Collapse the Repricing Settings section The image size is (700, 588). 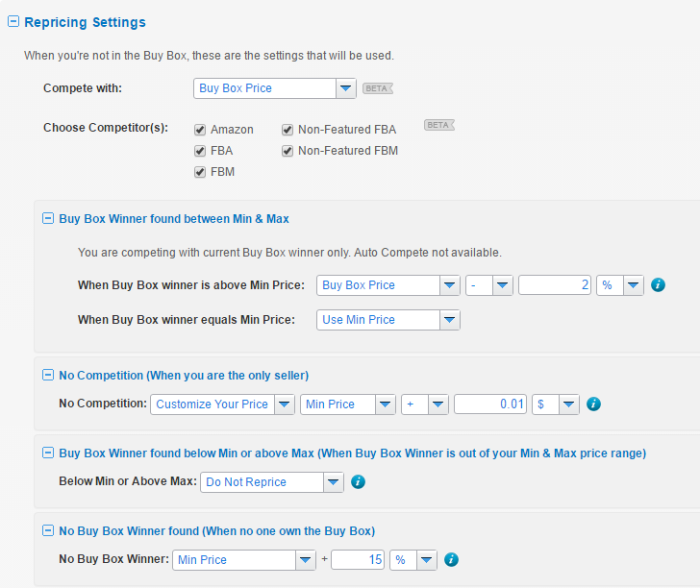pyautogui.click(x=13, y=21)
